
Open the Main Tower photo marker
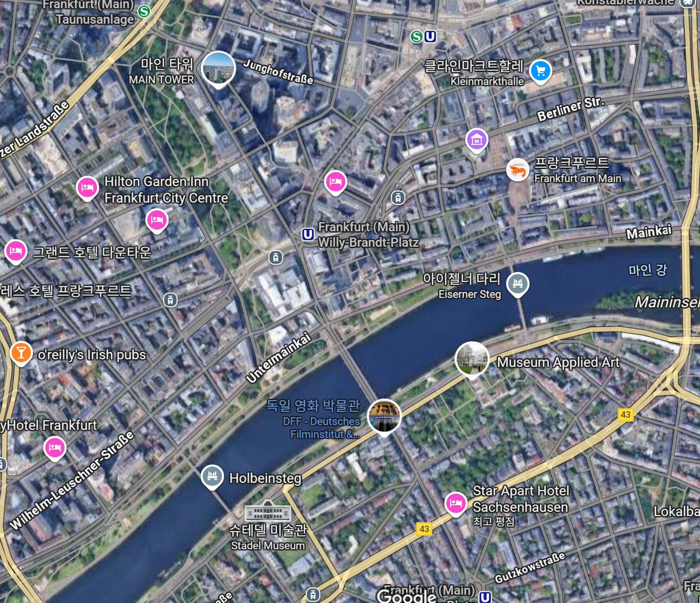219,68
